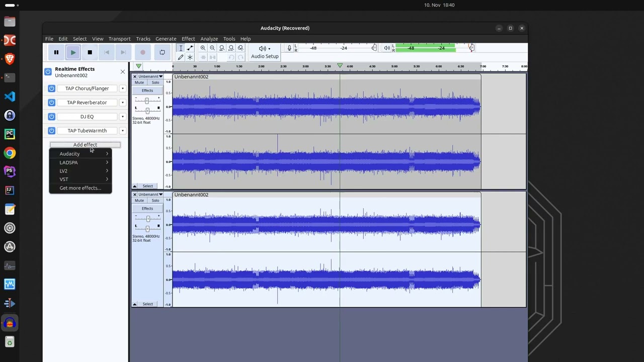Pause playback in Audacity

pos(56,52)
